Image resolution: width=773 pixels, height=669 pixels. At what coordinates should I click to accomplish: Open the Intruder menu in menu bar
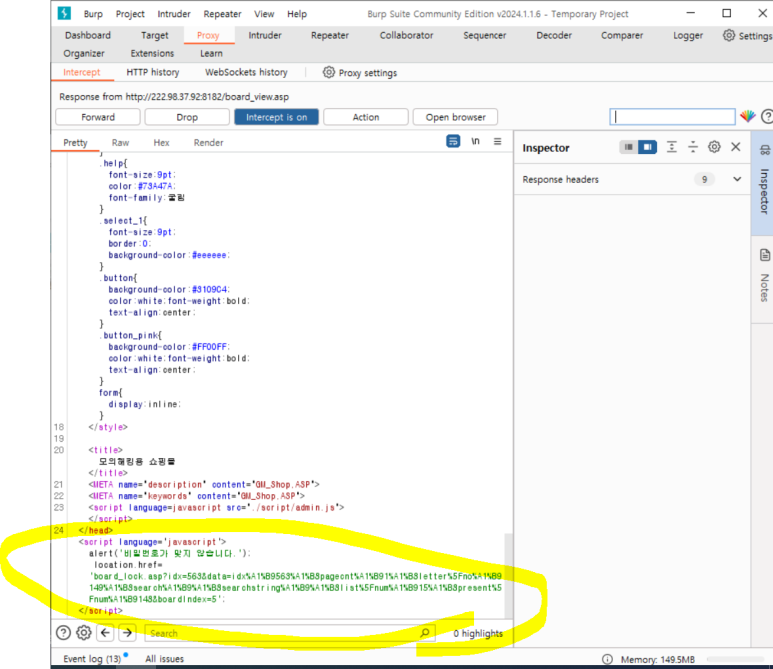(x=174, y=14)
